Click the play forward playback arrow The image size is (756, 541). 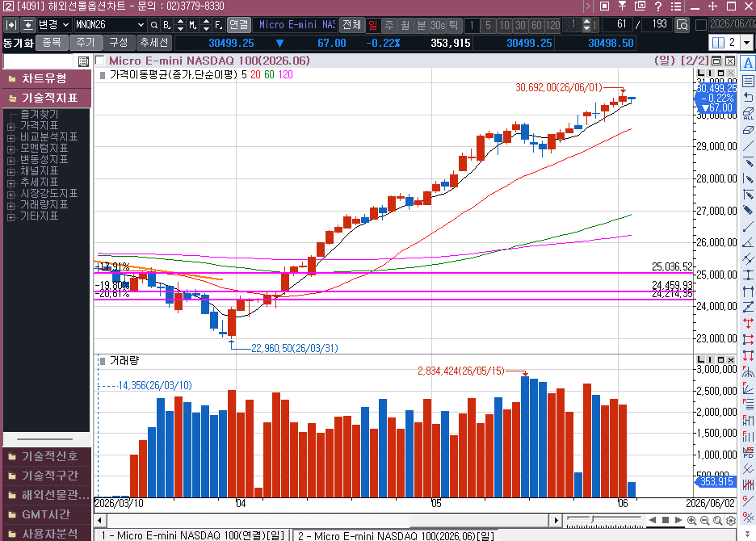click(x=678, y=520)
